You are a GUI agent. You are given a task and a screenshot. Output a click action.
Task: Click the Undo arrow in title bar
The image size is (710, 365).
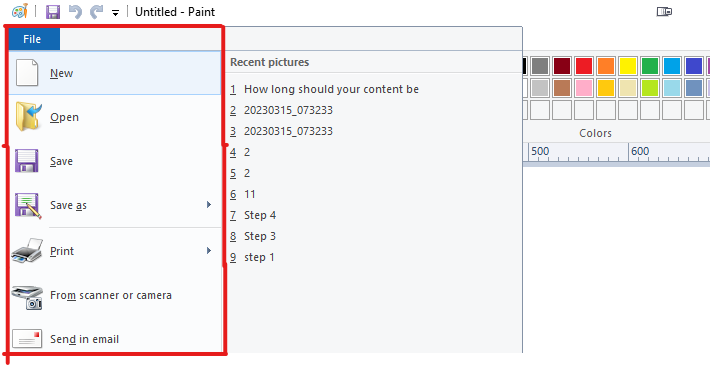(x=75, y=12)
